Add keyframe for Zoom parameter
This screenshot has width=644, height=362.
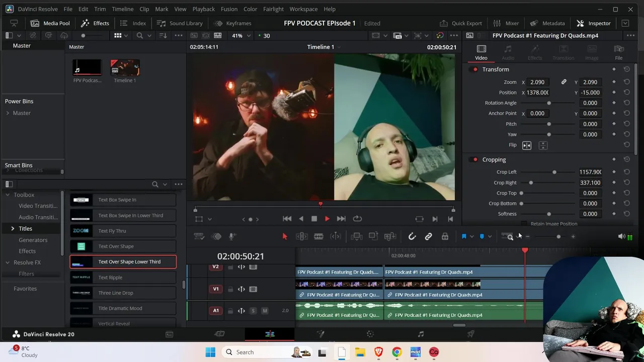coord(614,82)
